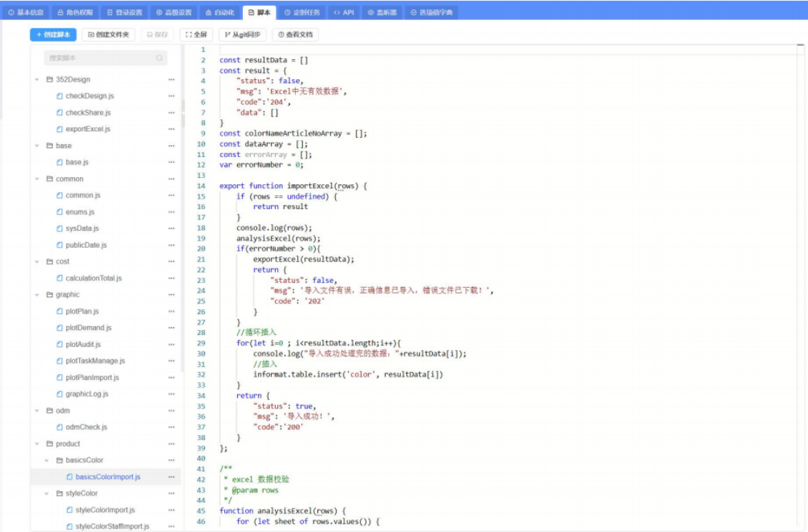Open plotTaskManage.js script

point(95,361)
